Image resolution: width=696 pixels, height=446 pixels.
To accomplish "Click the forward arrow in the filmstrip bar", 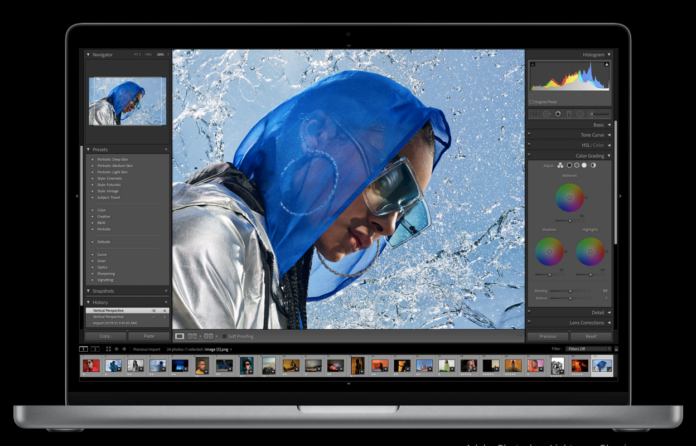I will (125, 349).
